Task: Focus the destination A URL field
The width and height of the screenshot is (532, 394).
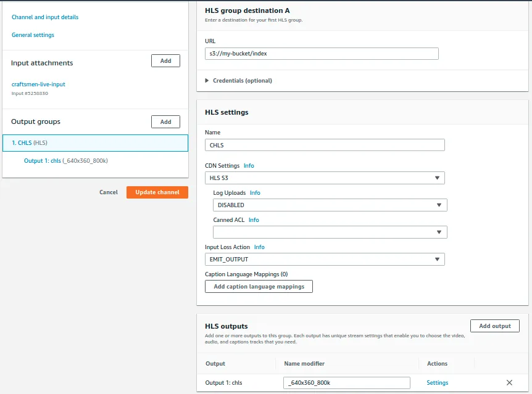Action: [322, 54]
